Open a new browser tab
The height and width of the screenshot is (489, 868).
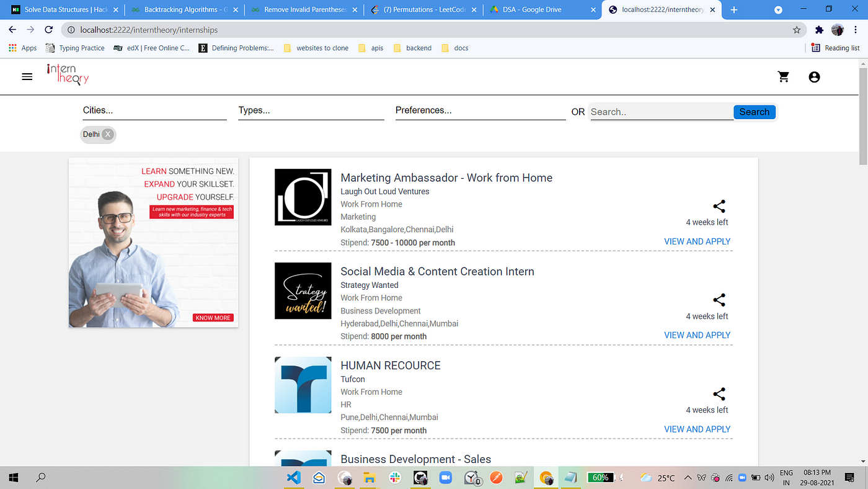click(734, 10)
